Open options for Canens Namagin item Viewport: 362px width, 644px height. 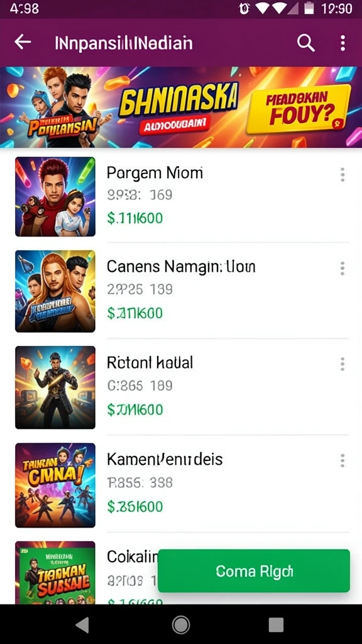[343, 269]
